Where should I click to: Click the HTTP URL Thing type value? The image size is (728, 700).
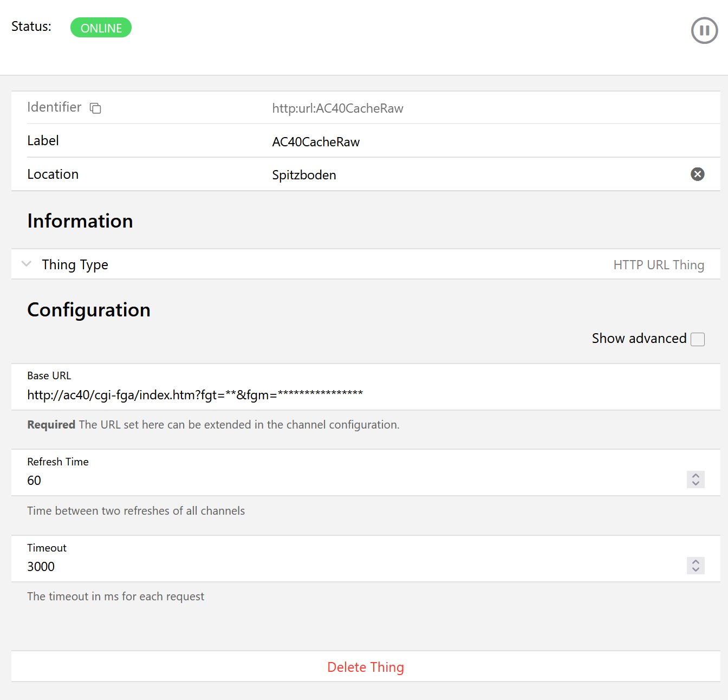[658, 265]
